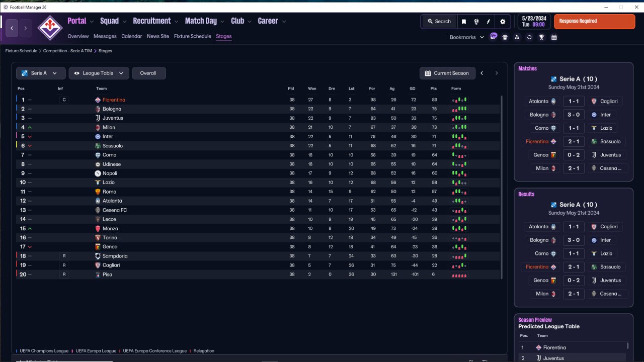Image resolution: width=644 pixels, height=362 pixels.
Task: Open the shirt squad shortcut icon
Action: (505, 37)
